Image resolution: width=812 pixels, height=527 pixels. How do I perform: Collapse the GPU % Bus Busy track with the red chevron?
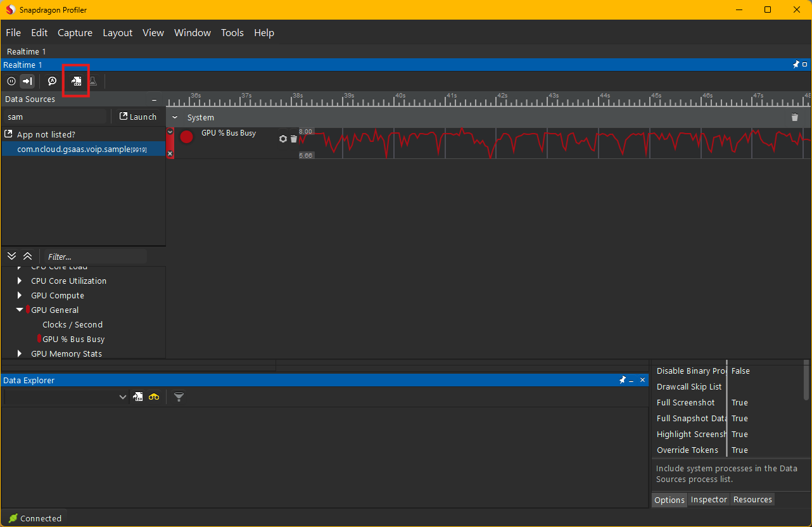170,132
